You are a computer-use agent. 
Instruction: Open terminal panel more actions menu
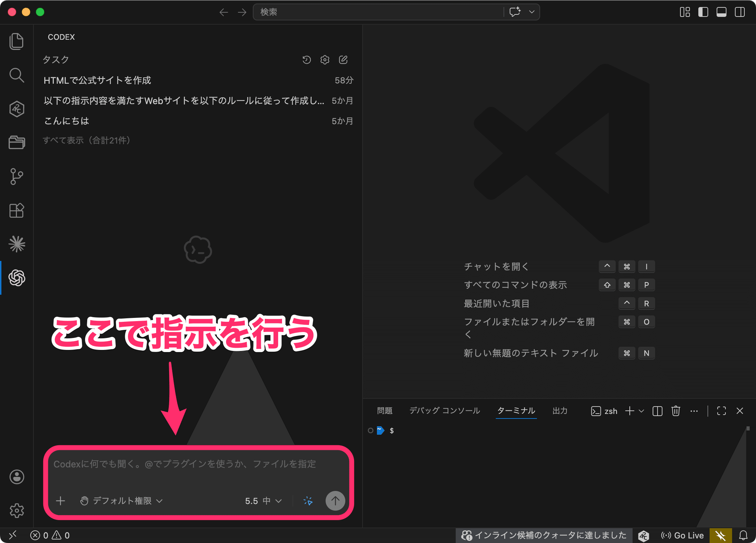tap(694, 411)
